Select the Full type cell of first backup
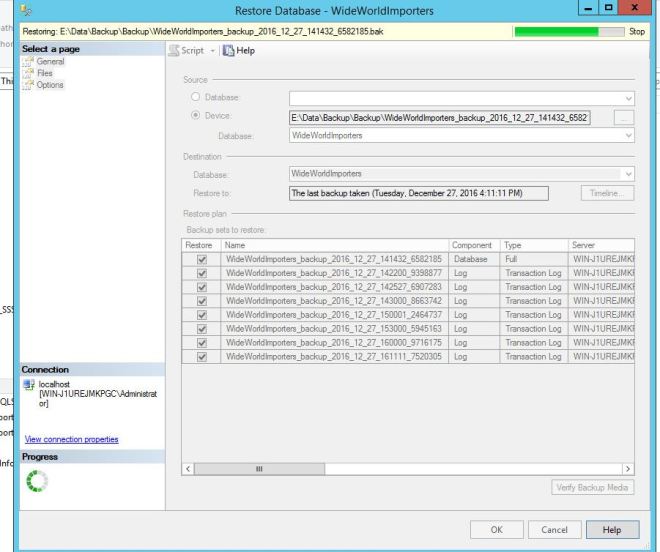The width and height of the screenshot is (660, 552). tap(534, 259)
